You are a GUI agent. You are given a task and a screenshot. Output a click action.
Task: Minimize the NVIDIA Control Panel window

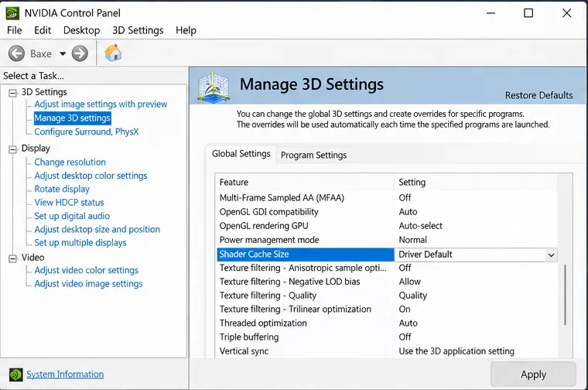[x=491, y=13]
